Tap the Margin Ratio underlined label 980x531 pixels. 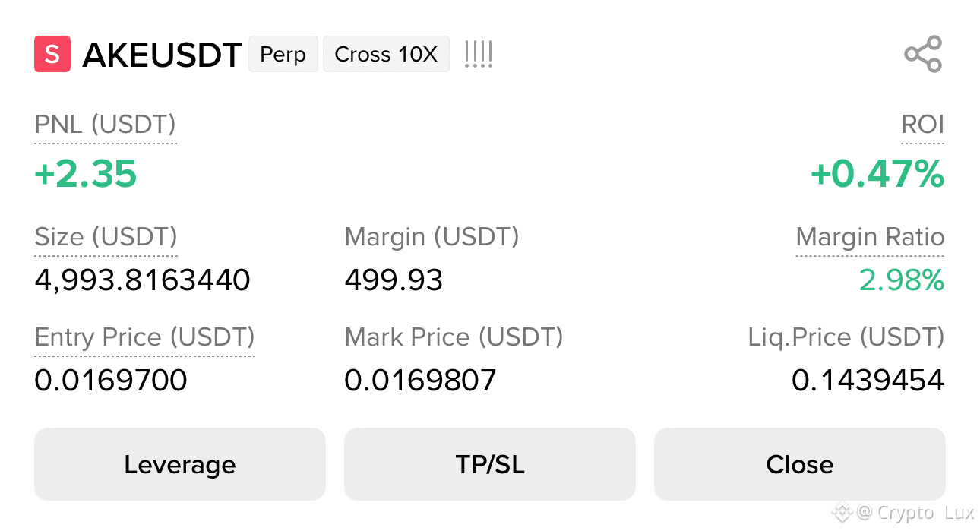coord(870,237)
